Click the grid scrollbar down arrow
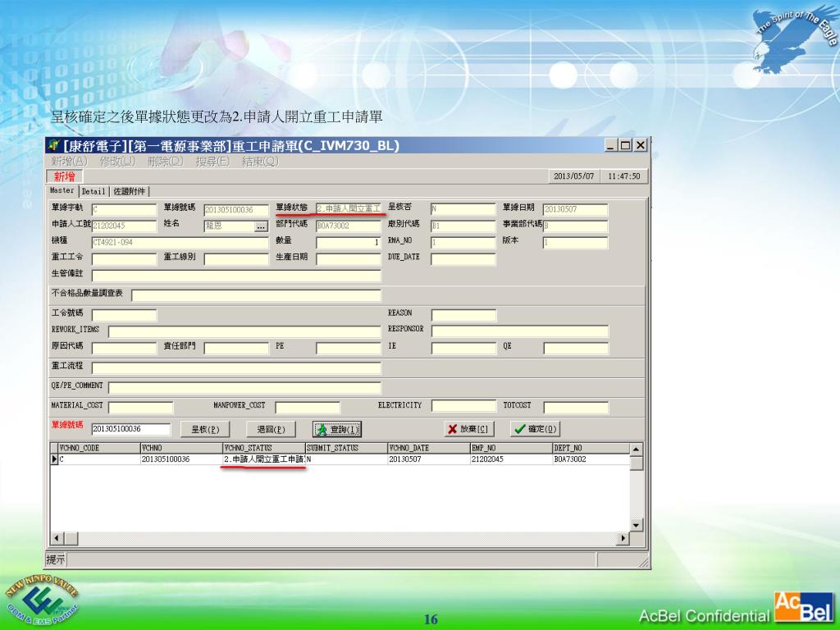 tap(636, 525)
